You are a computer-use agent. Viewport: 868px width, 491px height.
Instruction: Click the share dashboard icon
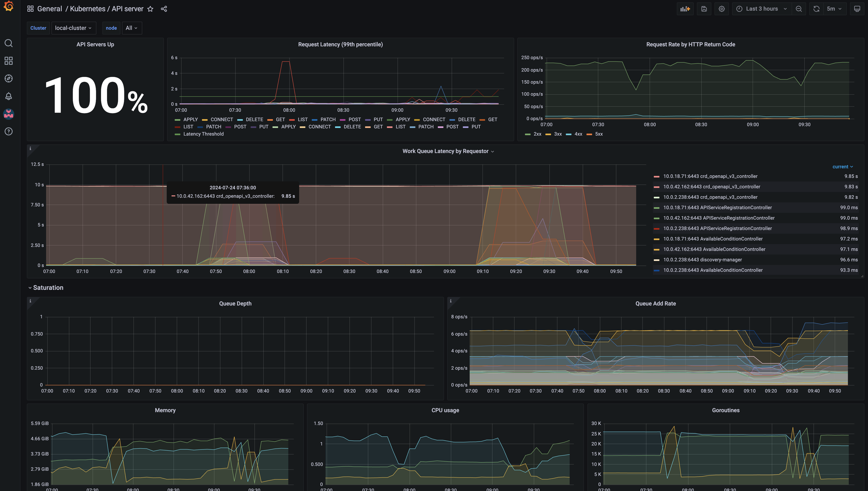pyautogui.click(x=164, y=9)
